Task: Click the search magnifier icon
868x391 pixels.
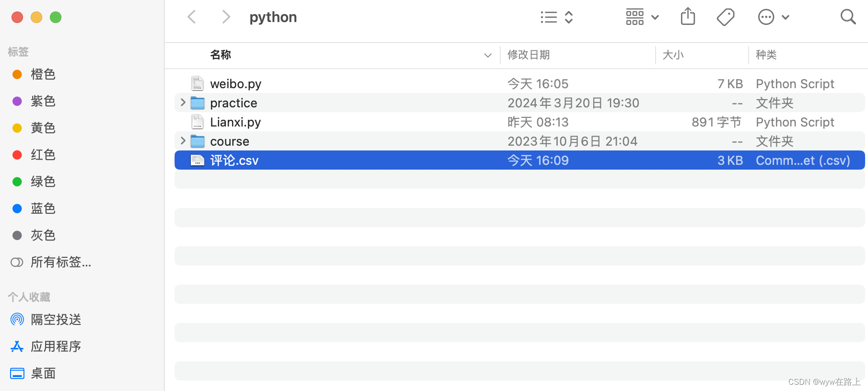Action: 848,17
